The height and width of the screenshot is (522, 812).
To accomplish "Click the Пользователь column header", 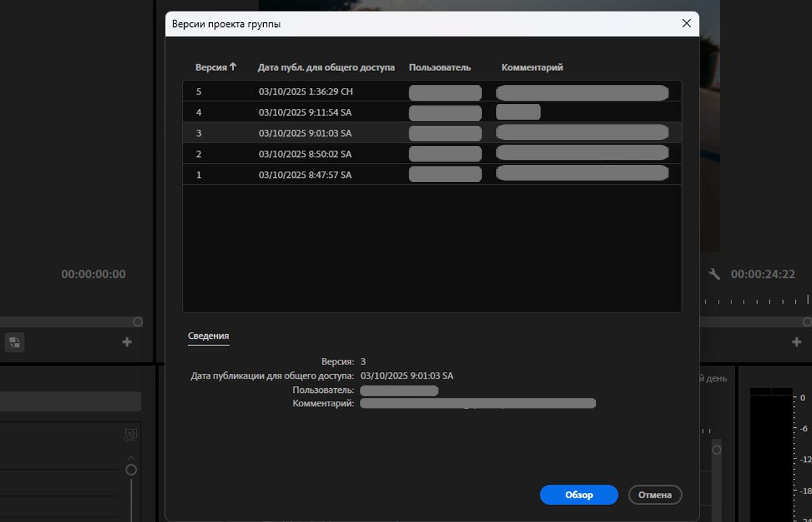I will pyautogui.click(x=440, y=68).
